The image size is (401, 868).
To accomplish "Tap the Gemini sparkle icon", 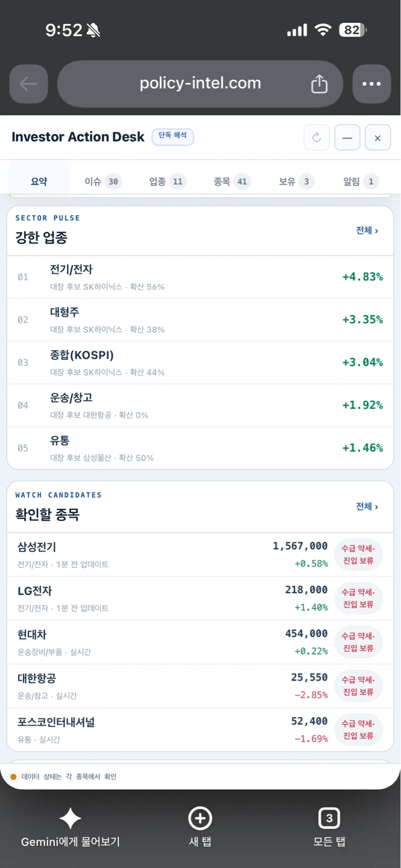I will [x=71, y=818].
